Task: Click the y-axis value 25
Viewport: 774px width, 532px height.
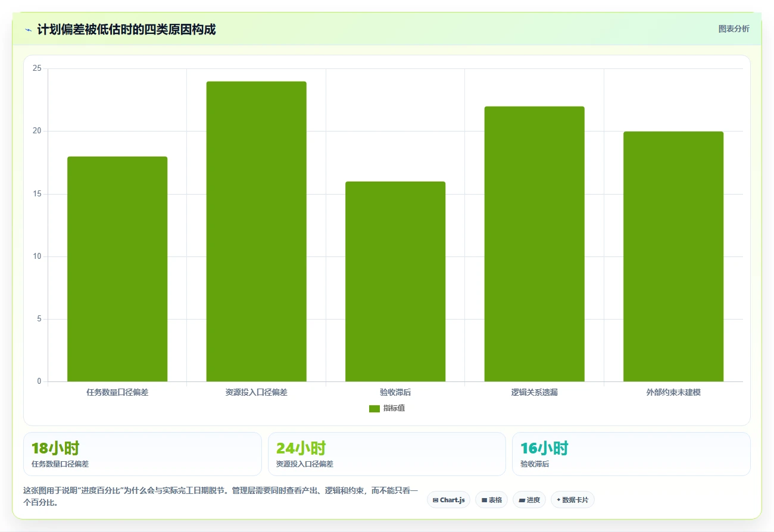Action: pyautogui.click(x=37, y=68)
